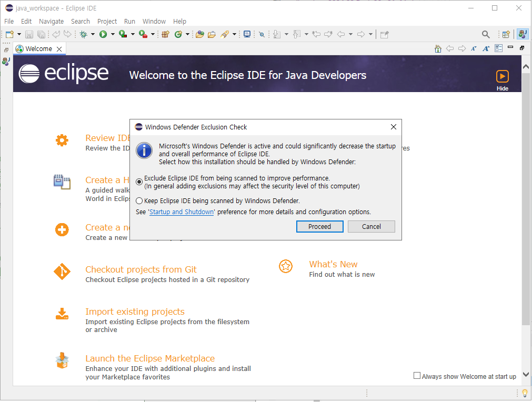Close the Welcome tab
532x402 pixels.
(x=59, y=49)
